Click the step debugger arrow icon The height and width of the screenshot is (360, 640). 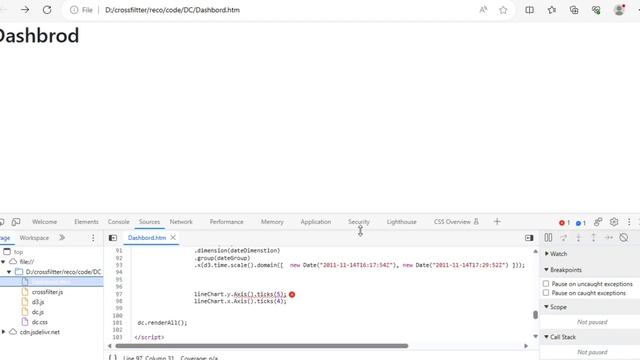pyautogui.click(x=609, y=237)
